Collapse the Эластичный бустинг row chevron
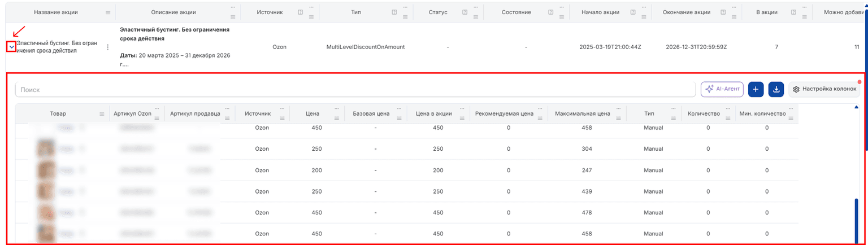 [11, 47]
